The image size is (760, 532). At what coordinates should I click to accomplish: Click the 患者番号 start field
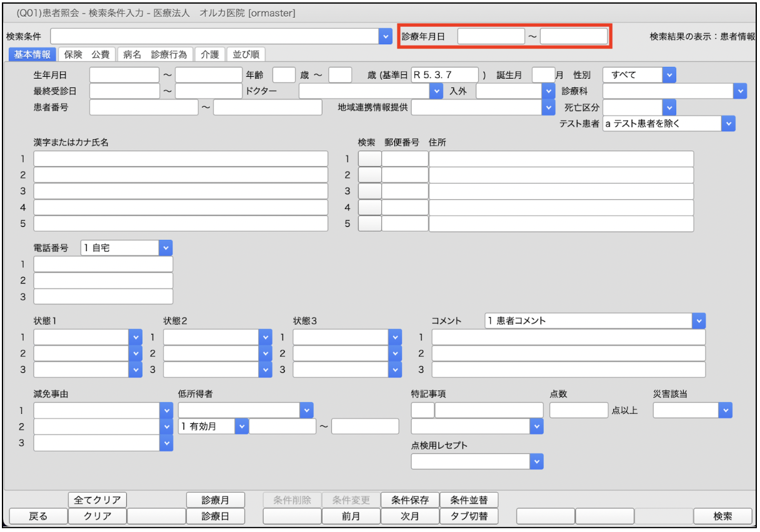(143, 107)
